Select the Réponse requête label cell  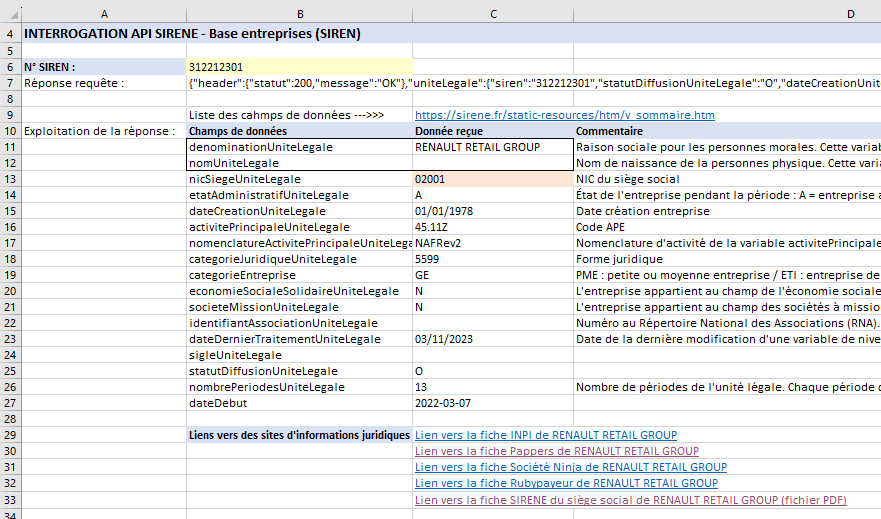pos(104,83)
